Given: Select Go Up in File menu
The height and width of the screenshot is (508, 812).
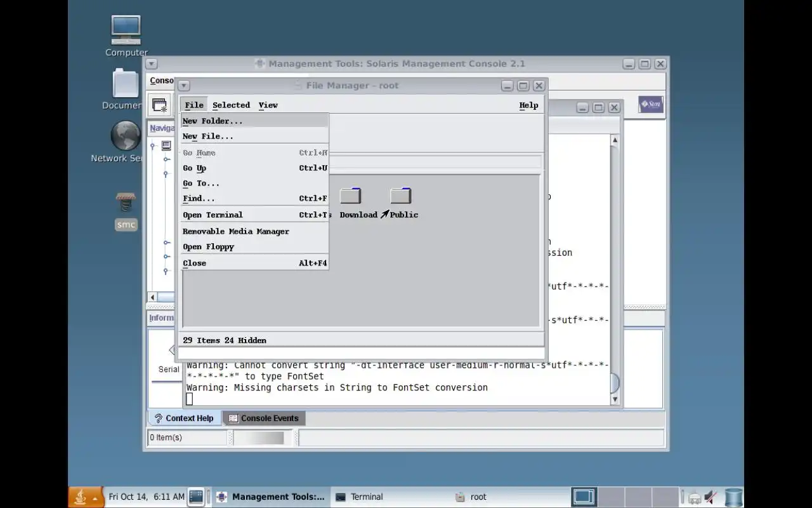Looking at the screenshot, I should 254,168.
